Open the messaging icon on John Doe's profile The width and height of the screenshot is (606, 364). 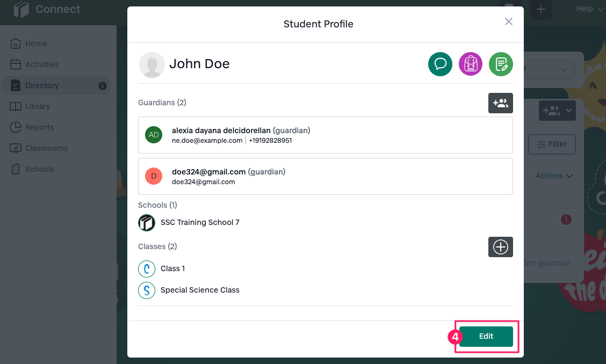tap(440, 64)
